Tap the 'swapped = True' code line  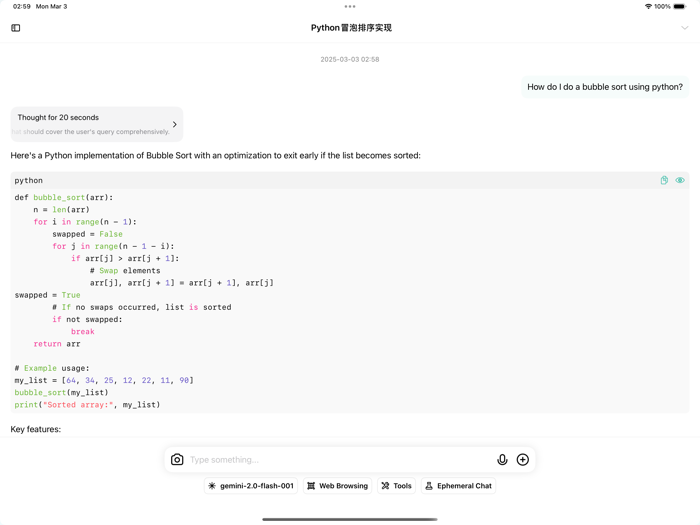click(x=47, y=295)
